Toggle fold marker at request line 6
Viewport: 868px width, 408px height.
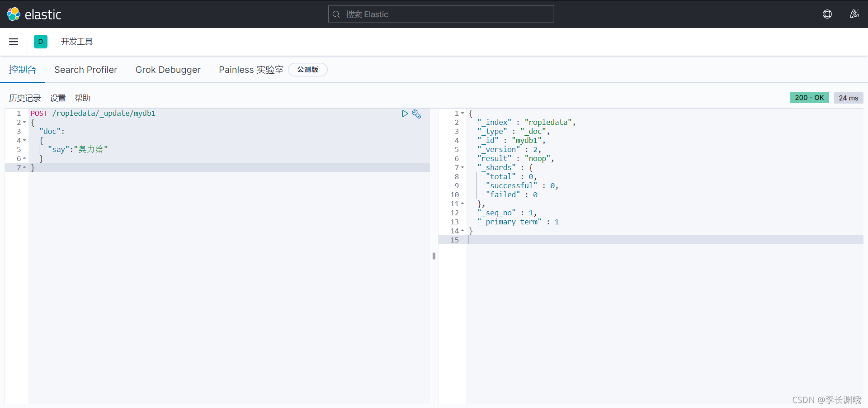[x=24, y=159]
